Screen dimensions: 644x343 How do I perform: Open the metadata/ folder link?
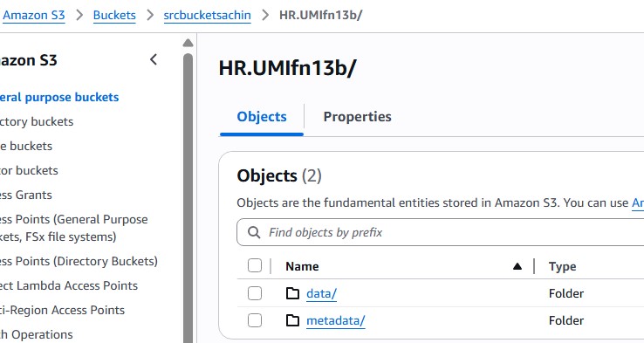pos(336,321)
